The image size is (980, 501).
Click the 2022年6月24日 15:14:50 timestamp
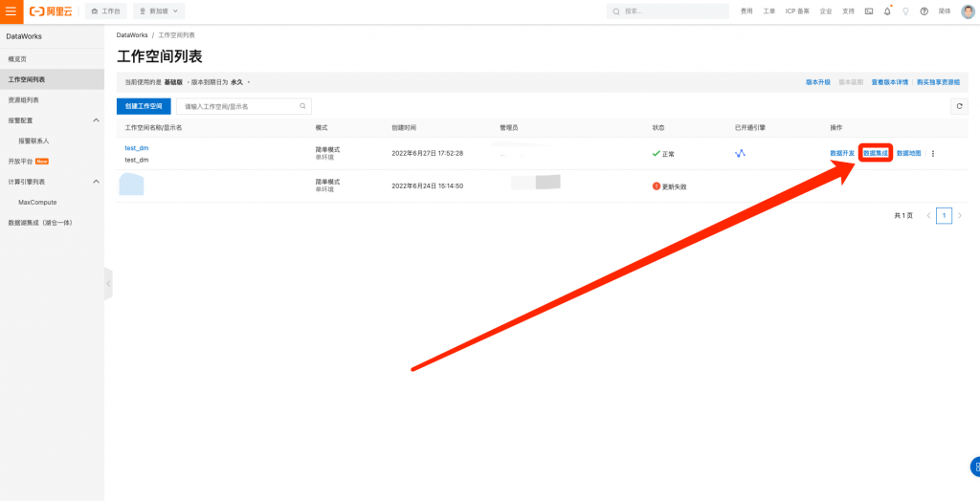(x=428, y=186)
